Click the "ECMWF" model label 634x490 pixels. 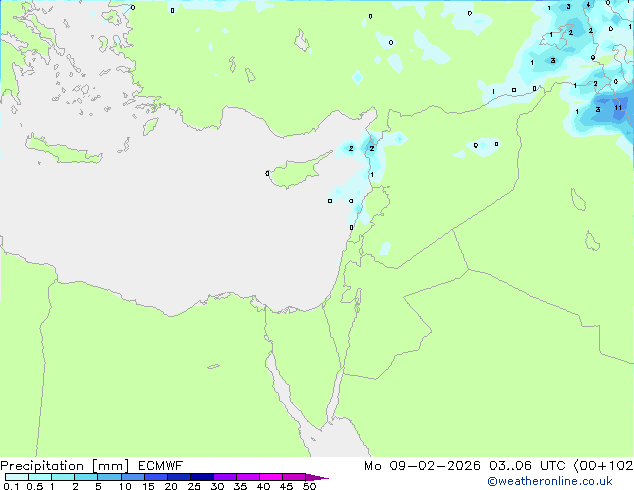tap(161, 466)
